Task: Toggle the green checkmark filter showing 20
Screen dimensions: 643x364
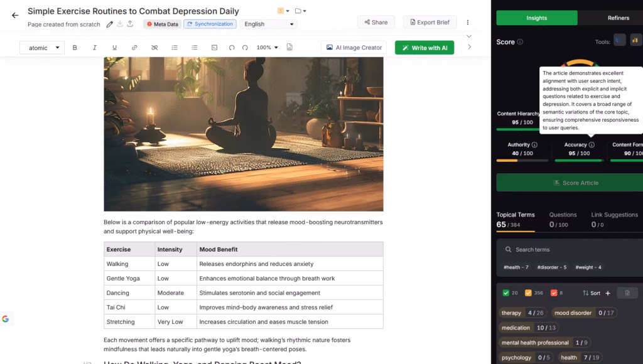Action: click(x=505, y=293)
